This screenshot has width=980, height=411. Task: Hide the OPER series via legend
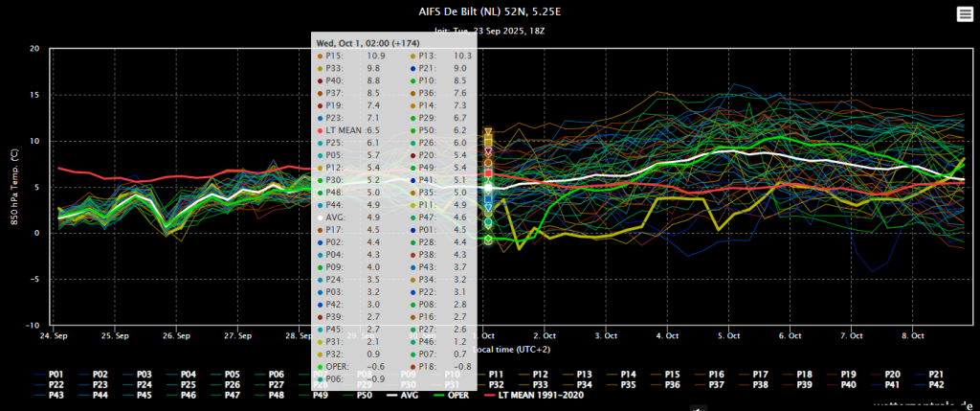pos(453,396)
